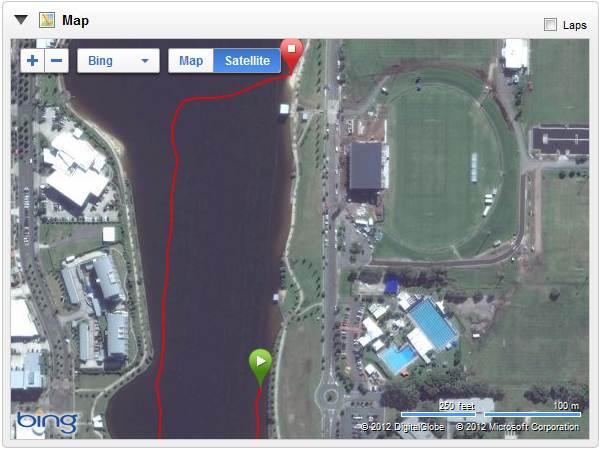Viewport: 599px width, 451px height.
Task: Open the 2012 Microsoft Corporation copyright link
Action: pos(518,427)
